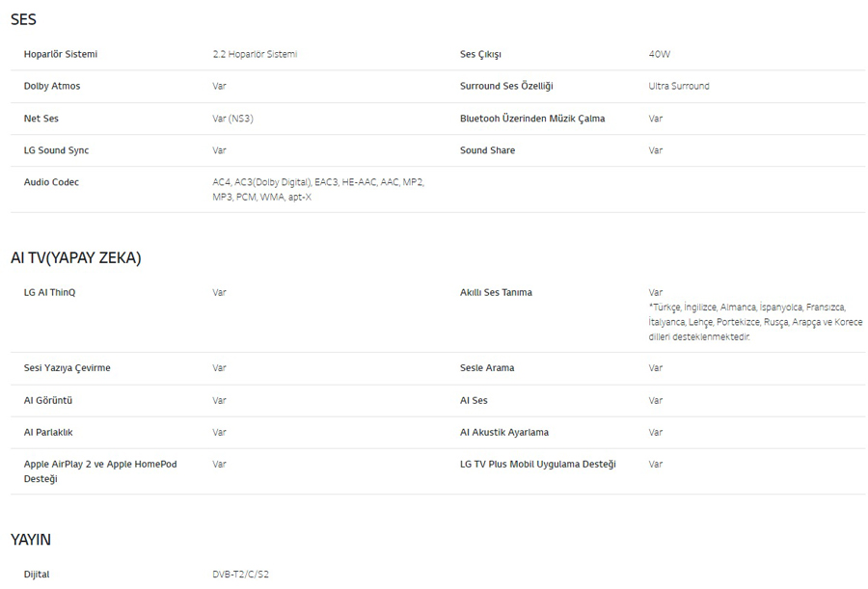Click the Sound Share label

pos(487,150)
